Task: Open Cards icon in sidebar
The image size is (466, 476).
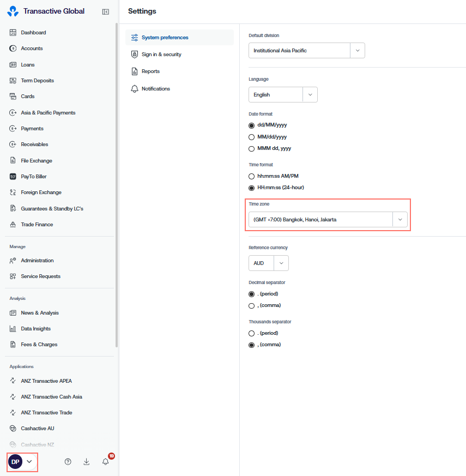Action: pyautogui.click(x=13, y=96)
